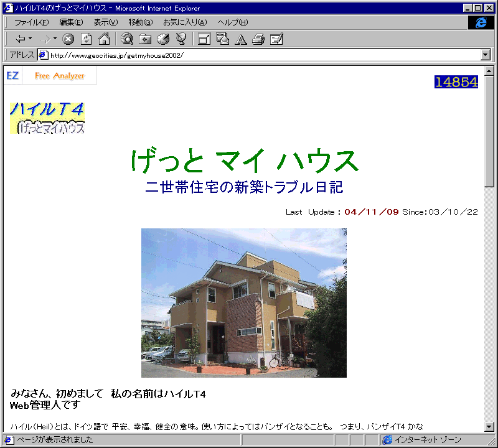The height and width of the screenshot is (448, 498).
Task: Go to the Home page icon
Action: tap(104, 39)
